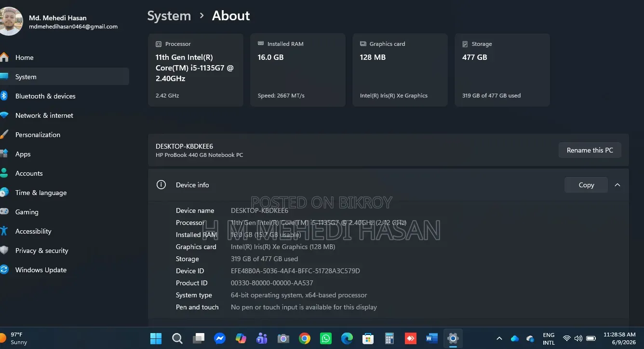Open Microsoft Store from the taskbar
This screenshot has width=644, height=349.
[x=368, y=338]
